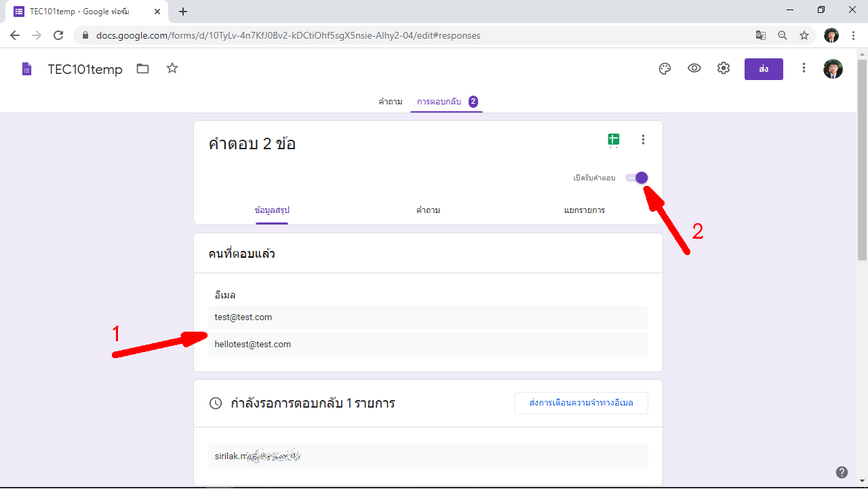Select the แยกรายการ individual responses tab
868x489 pixels.
584,210
